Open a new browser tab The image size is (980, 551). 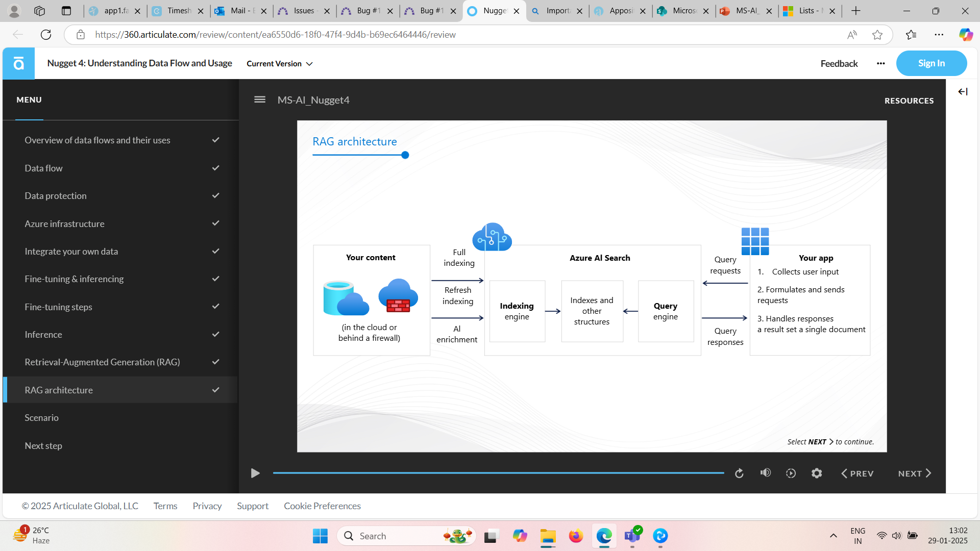856,11
